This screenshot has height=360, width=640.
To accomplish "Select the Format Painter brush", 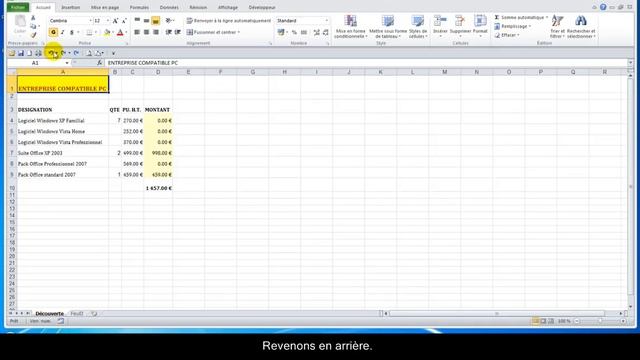I will (x=33, y=36).
